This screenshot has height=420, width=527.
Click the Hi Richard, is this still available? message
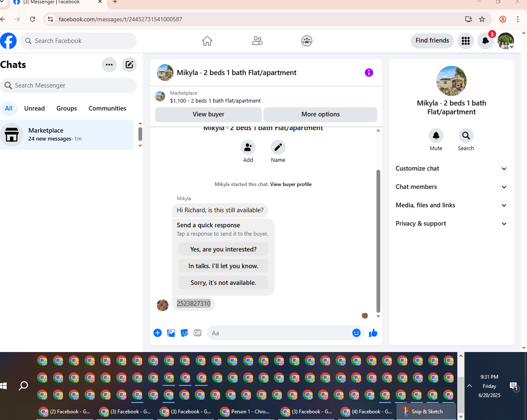pyautogui.click(x=220, y=210)
